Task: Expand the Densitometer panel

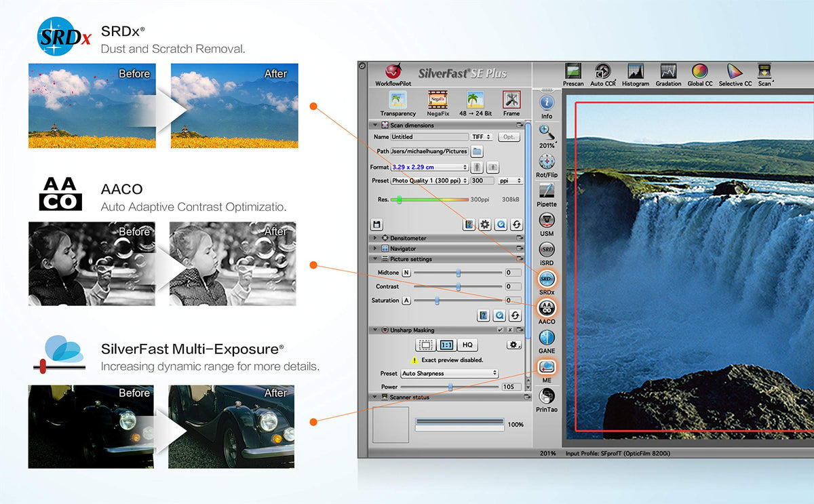Action: (375, 239)
